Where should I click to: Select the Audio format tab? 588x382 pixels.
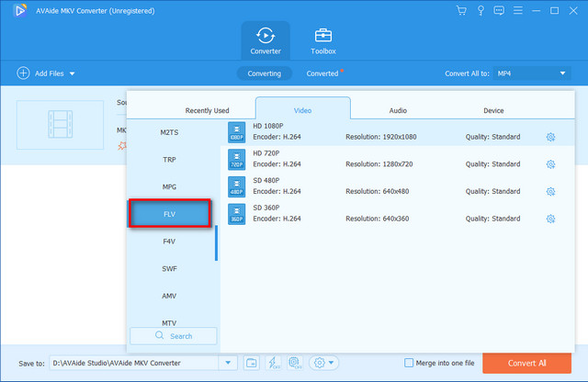click(x=398, y=110)
